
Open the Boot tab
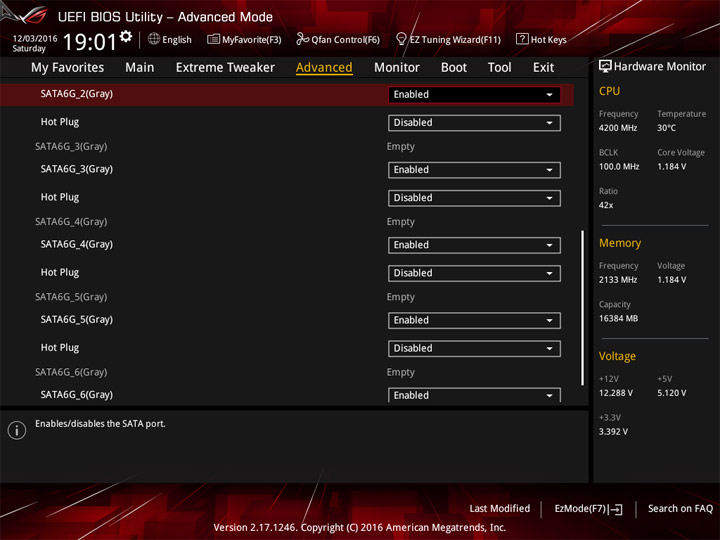tap(454, 68)
